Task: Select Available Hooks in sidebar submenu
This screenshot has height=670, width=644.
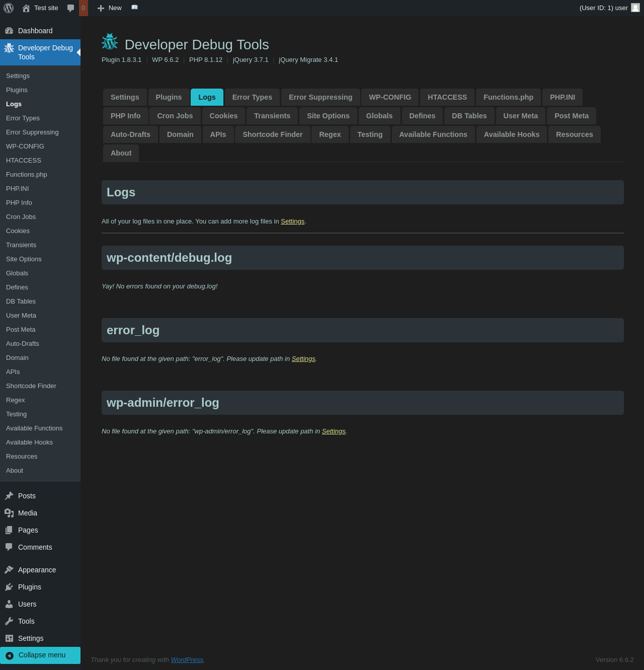Action: point(29,442)
